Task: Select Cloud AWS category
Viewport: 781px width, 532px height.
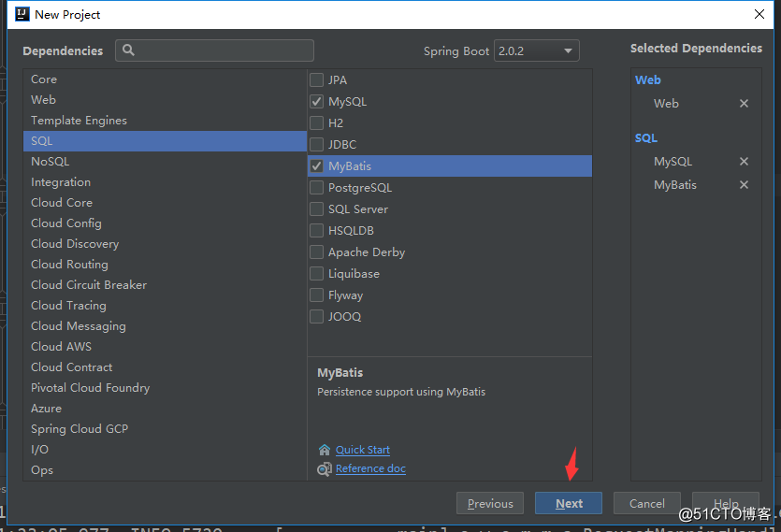Action: pyautogui.click(x=165, y=347)
